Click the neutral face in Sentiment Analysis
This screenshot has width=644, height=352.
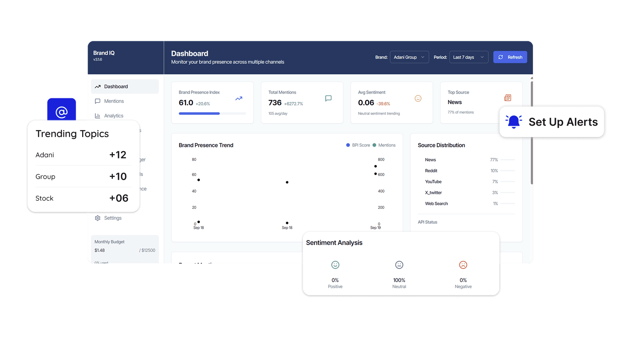pos(399,265)
